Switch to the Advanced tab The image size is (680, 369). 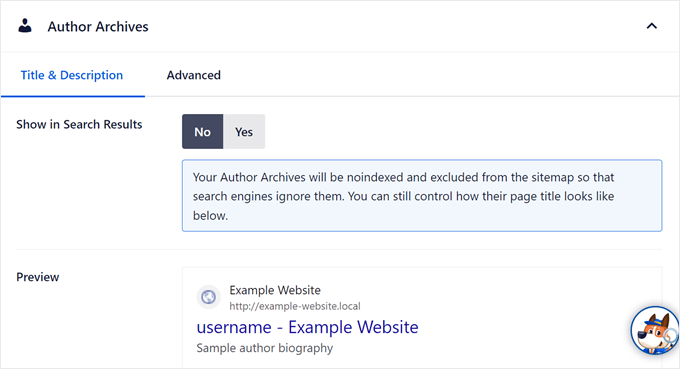point(193,75)
